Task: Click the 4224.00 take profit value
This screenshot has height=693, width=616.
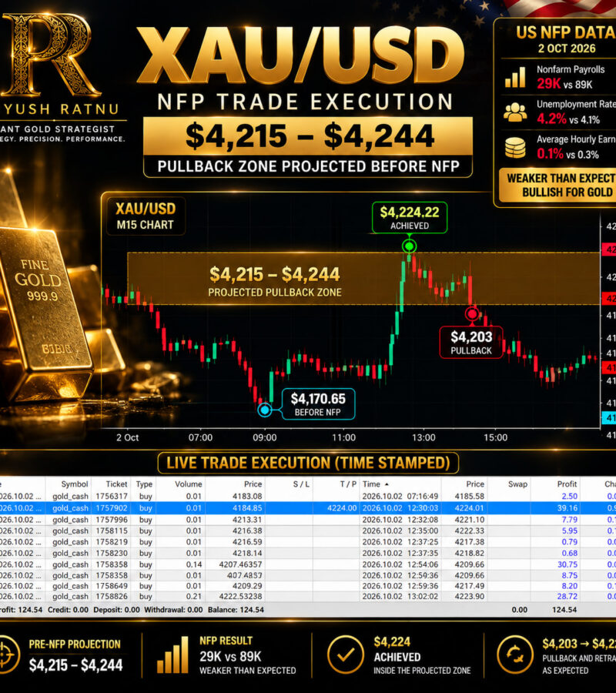Action: coord(342,508)
